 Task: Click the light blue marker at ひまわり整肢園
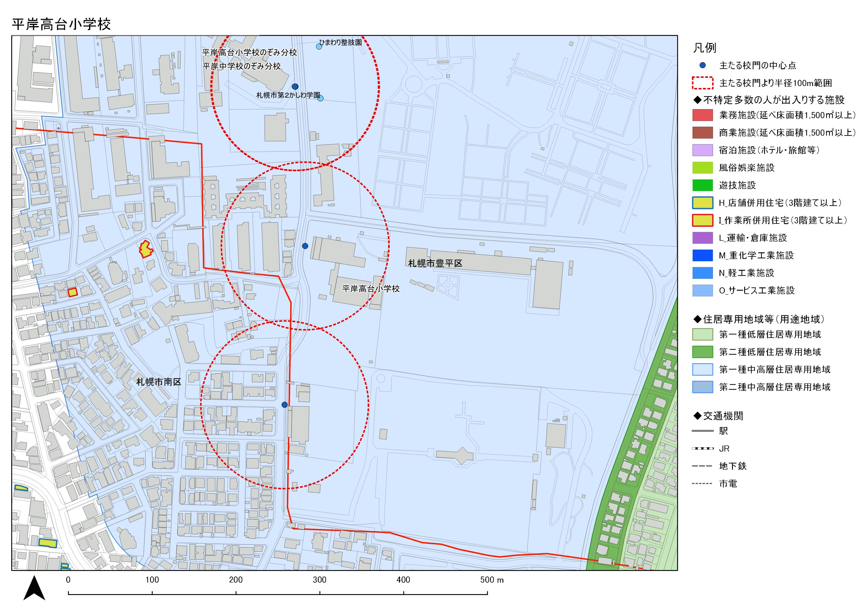coord(319,47)
